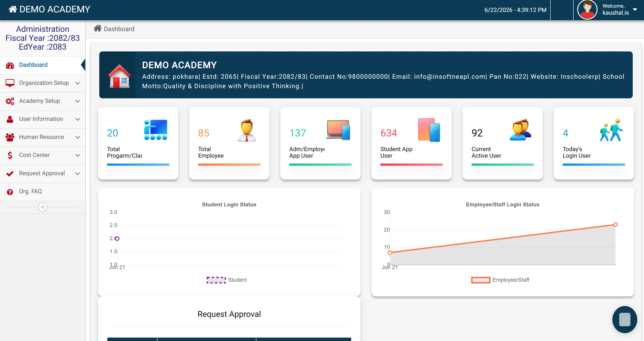Click the Employee/Staff Login Status chart title
644x341 pixels.
503,204
